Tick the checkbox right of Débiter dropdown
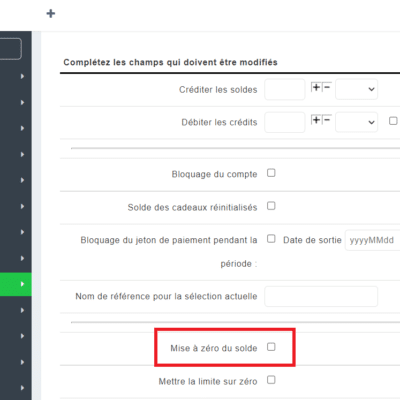400x400 pixels. (393, 121)
